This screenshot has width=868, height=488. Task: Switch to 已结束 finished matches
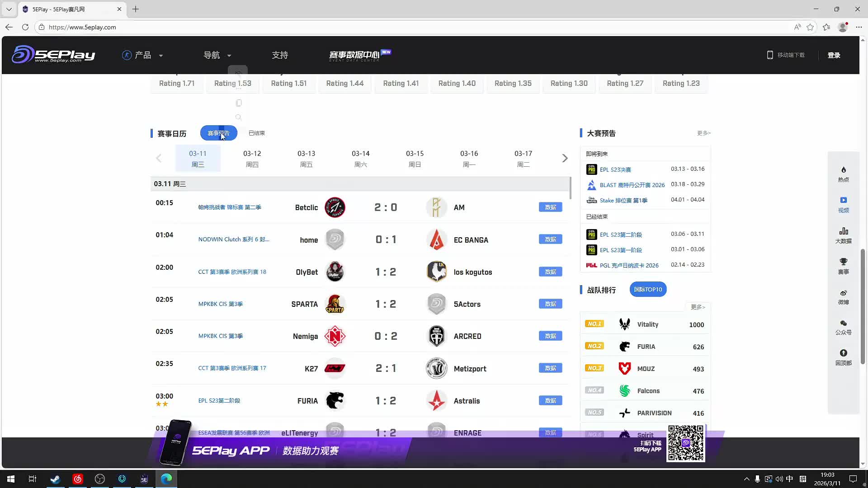(256, 133)
